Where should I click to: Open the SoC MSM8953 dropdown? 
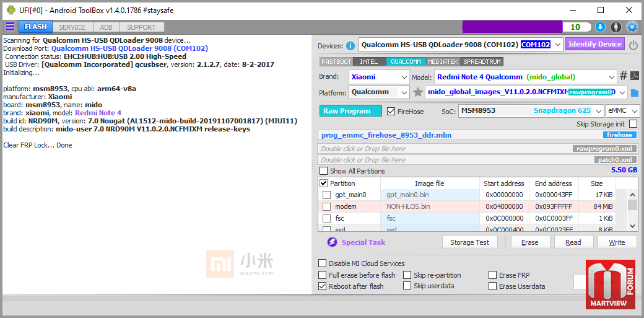click(531, 110)
